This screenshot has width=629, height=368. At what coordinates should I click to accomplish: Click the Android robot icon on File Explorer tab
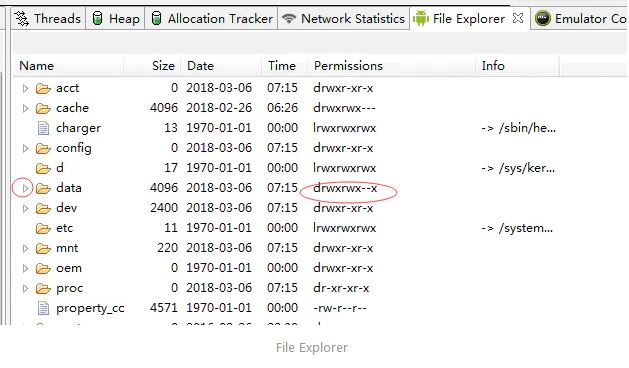pyautogui.click(x=420, y=18)
